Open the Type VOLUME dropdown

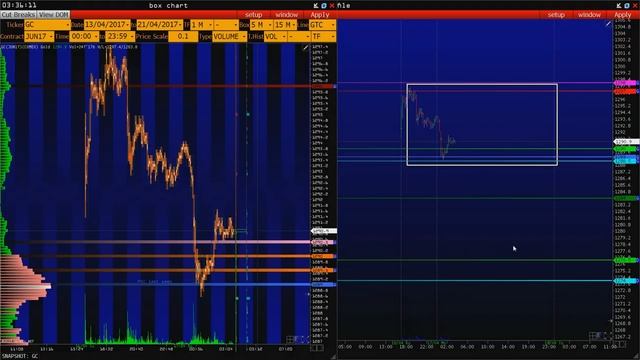pyautogui.click(x=229, y=36)
